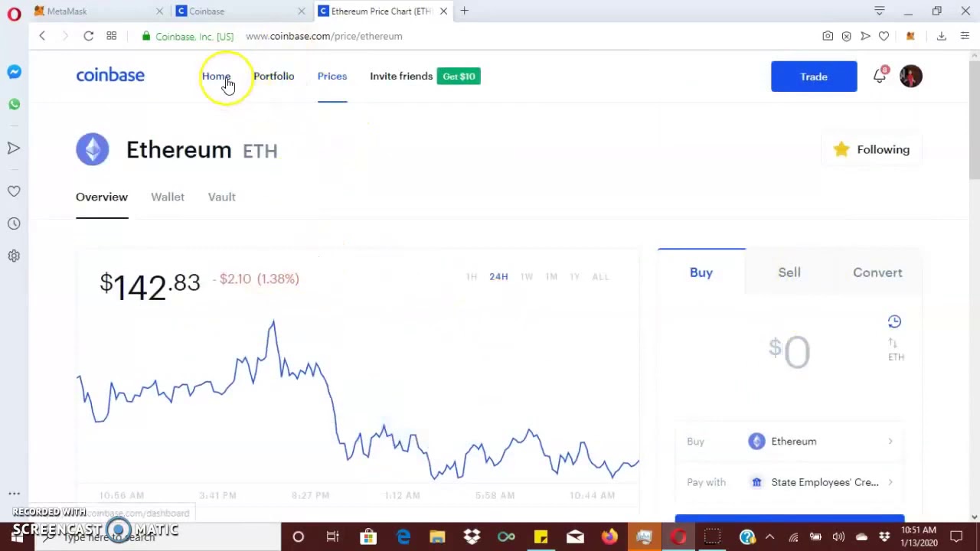Switch to the Convert tab
Viewport: 980px width, 551px height.
click(x=877, y=272)
